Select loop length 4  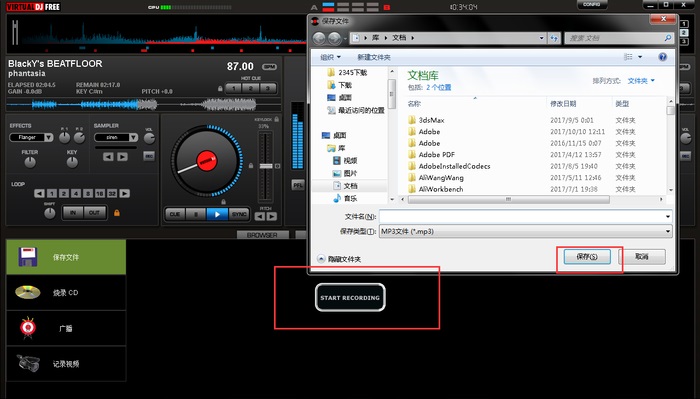76,193
